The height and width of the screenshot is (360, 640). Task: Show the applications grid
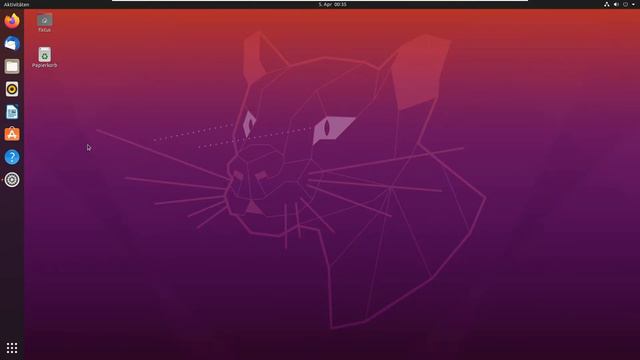[12, 348]
